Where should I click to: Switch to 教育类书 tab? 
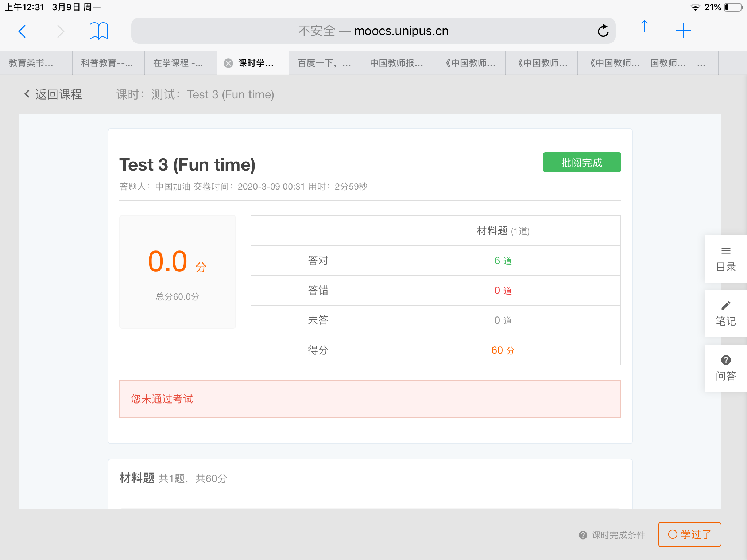31,63
